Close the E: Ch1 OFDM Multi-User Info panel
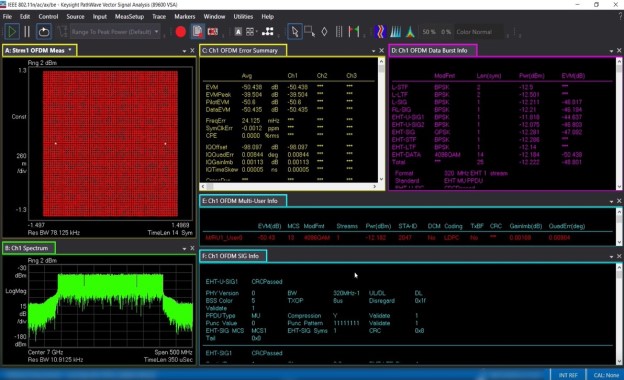Screen dimensions: 624x380 coord(619,201)
